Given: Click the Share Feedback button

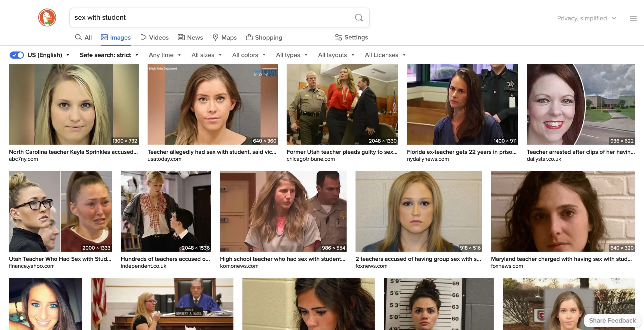Looking at the screenshot, I should point(612,320).
